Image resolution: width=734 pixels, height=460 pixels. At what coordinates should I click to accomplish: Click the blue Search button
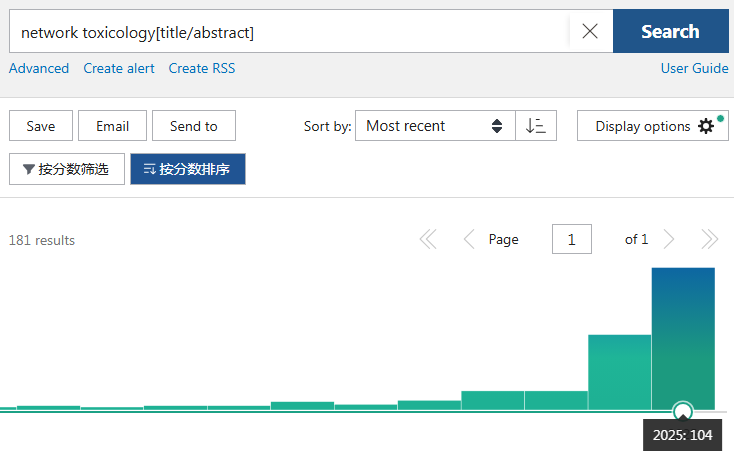(x=671, y=31)
